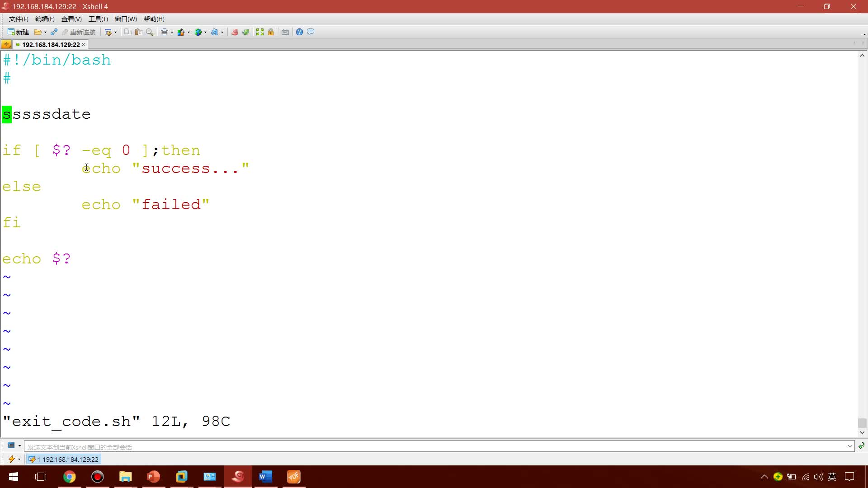This screenshot has width=868, height=488.
Task: Click the Open folder icon in toolbar
Action: (38, 32)
